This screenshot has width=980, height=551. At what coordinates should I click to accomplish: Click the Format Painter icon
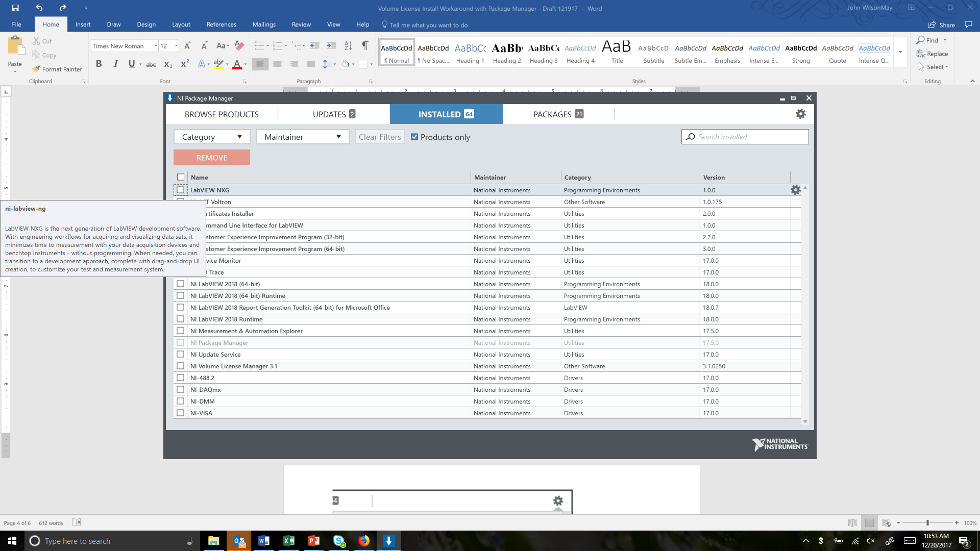click(36, 69)
